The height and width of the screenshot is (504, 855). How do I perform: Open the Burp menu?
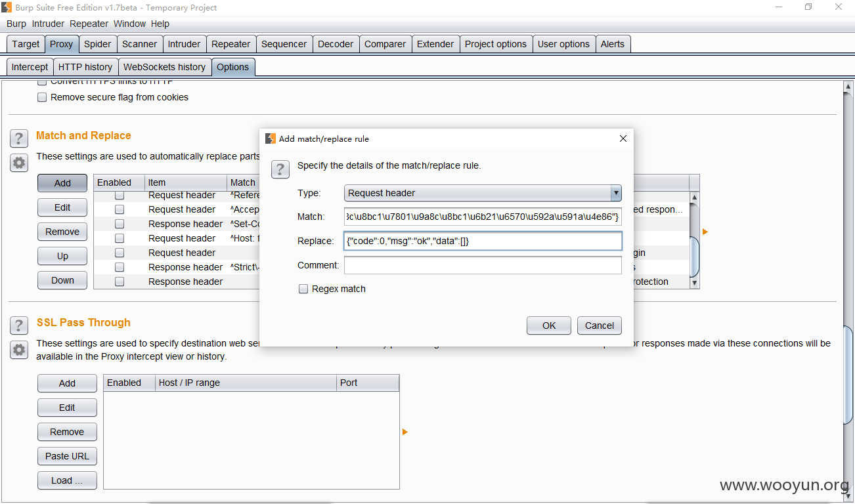(16, 24)
